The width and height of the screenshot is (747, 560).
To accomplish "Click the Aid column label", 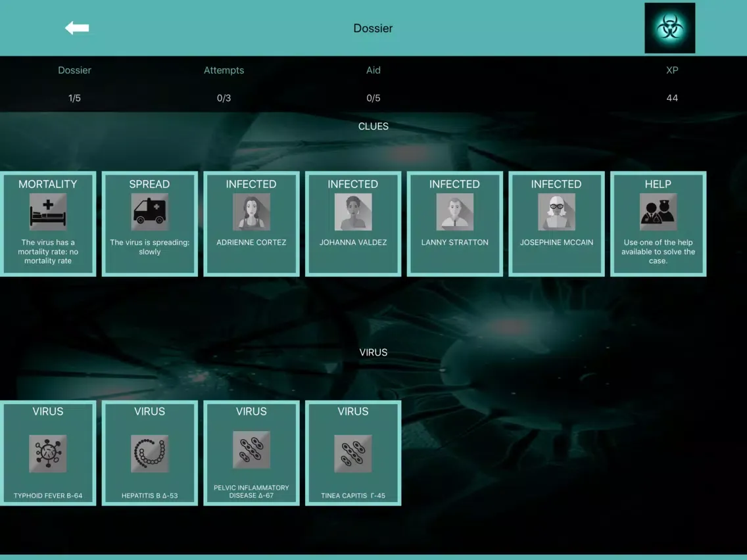I will point(373,70).
